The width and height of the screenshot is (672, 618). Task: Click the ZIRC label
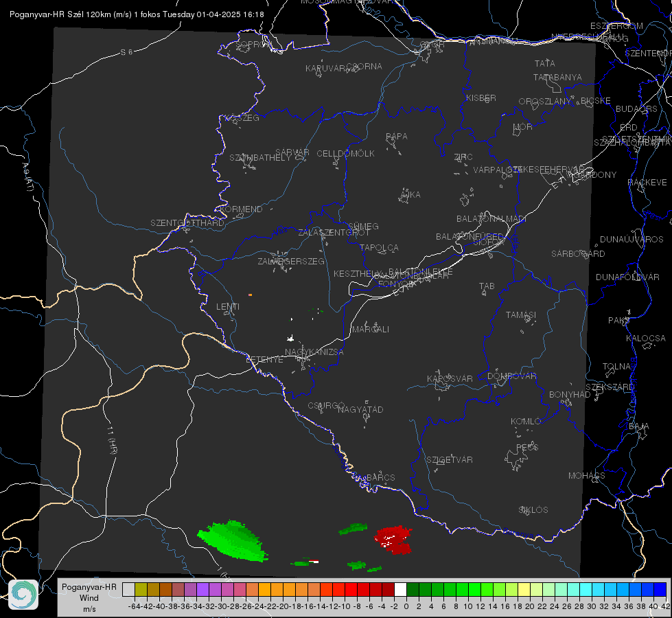click(x=463, y=157)
